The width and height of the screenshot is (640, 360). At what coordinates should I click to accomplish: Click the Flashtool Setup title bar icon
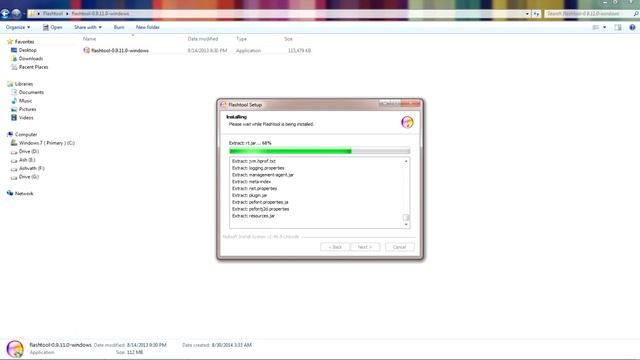pyautogui.click(x=223, y=105)
